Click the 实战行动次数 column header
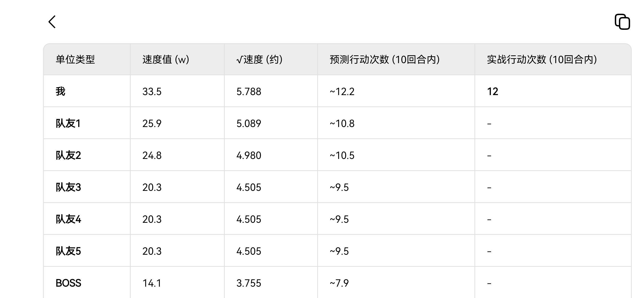 click(542, 59)
